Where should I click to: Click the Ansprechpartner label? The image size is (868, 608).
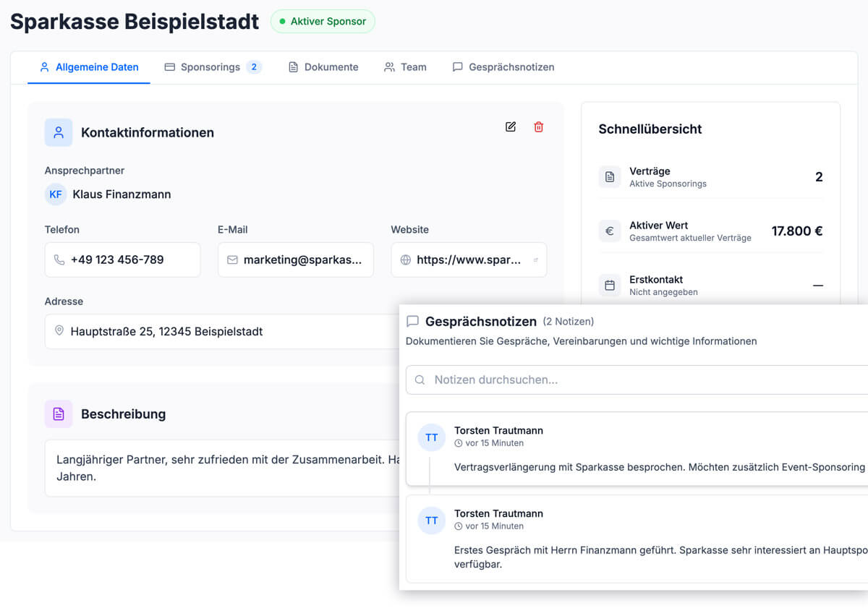click(85, 171)
